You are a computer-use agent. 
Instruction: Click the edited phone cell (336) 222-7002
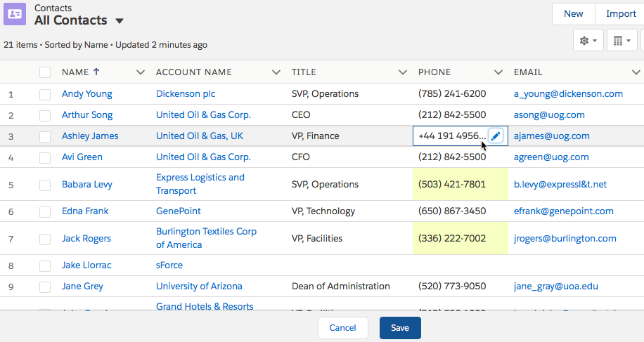[x=461, y=238]
